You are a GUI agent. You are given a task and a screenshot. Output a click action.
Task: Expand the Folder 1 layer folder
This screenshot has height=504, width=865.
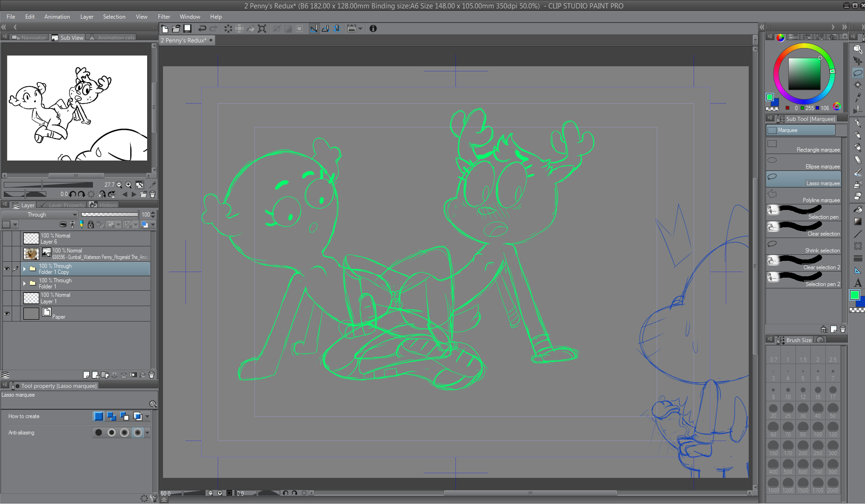click(x=24, y=283)
